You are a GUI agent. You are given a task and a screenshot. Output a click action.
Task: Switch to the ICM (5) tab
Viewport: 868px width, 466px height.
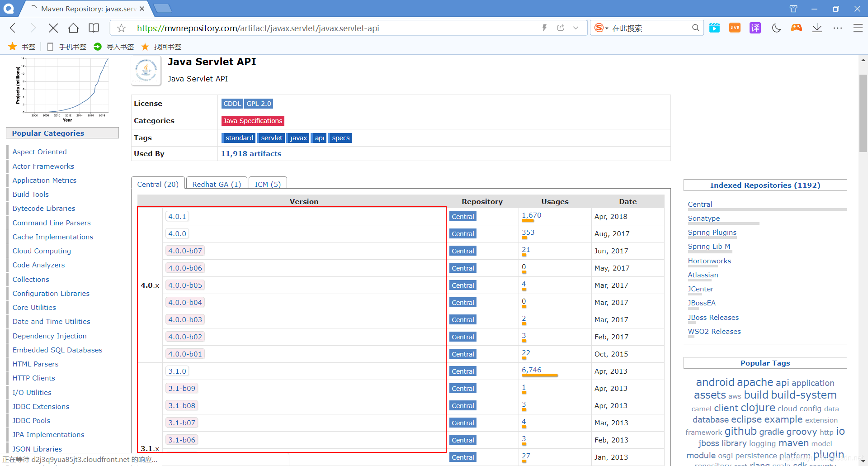pos(268,184)
